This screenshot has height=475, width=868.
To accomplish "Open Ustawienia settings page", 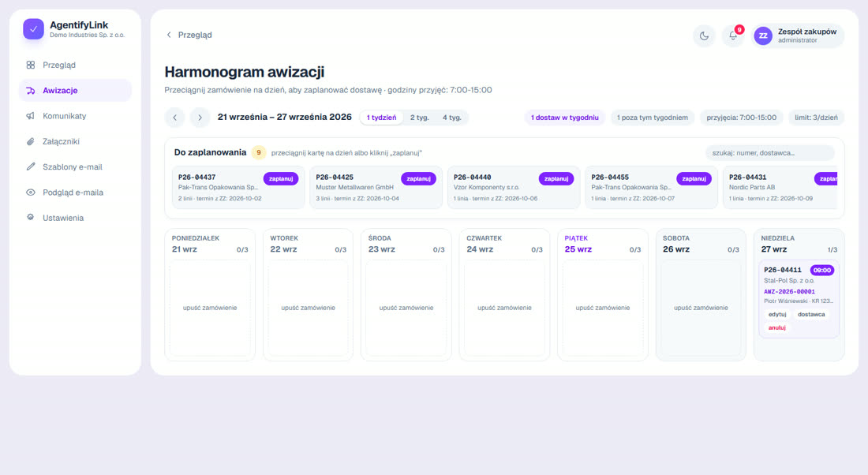I will click(x=75, y=218).
